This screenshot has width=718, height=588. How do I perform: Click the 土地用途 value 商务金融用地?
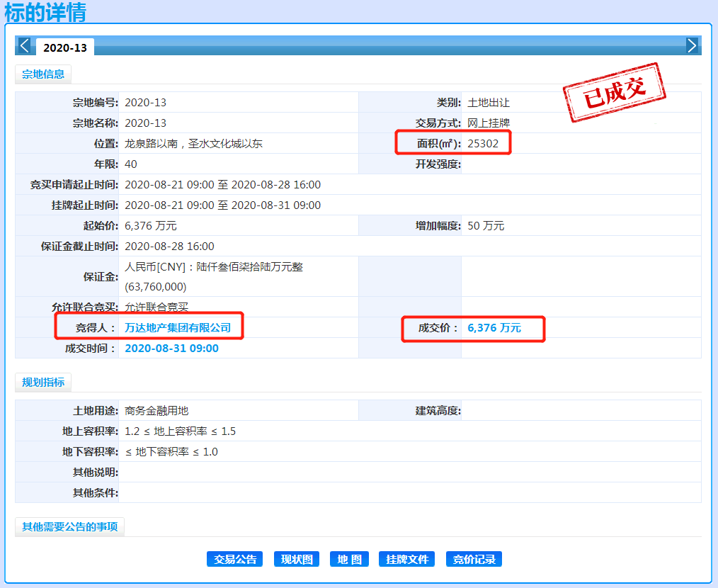[156, 411]
